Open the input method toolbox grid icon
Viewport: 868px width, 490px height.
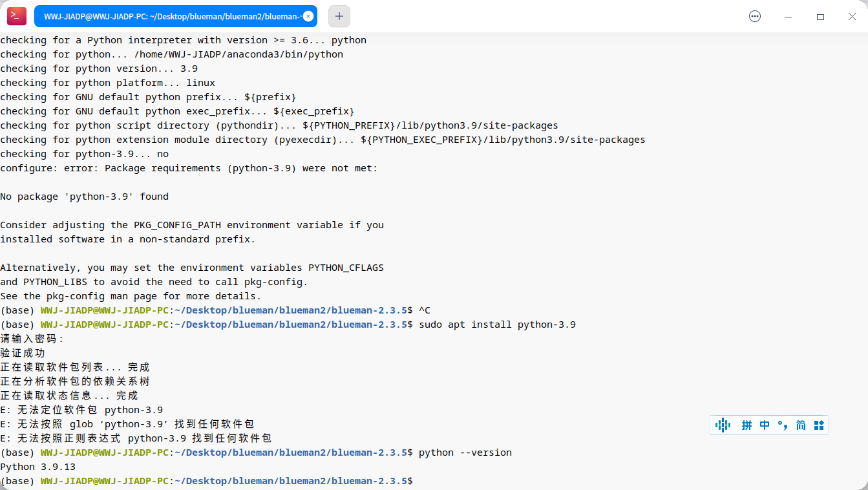pyautogui.click(x=819, y=425)
